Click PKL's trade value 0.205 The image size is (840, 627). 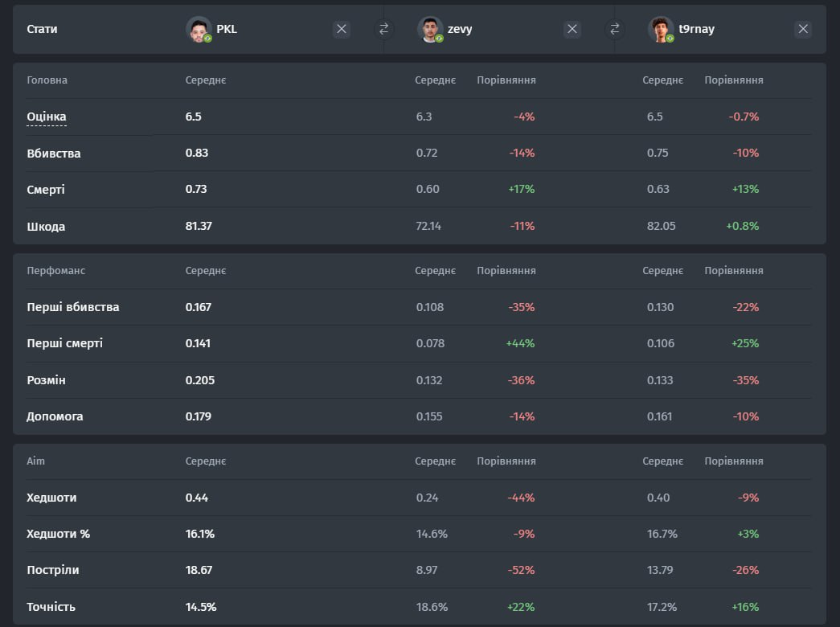(200, 380)
